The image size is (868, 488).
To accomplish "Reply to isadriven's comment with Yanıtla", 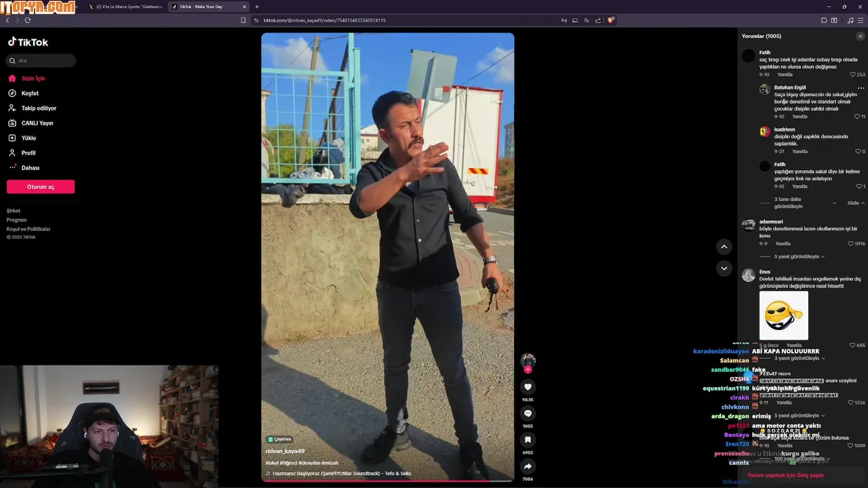I will (x=800, y=151).
